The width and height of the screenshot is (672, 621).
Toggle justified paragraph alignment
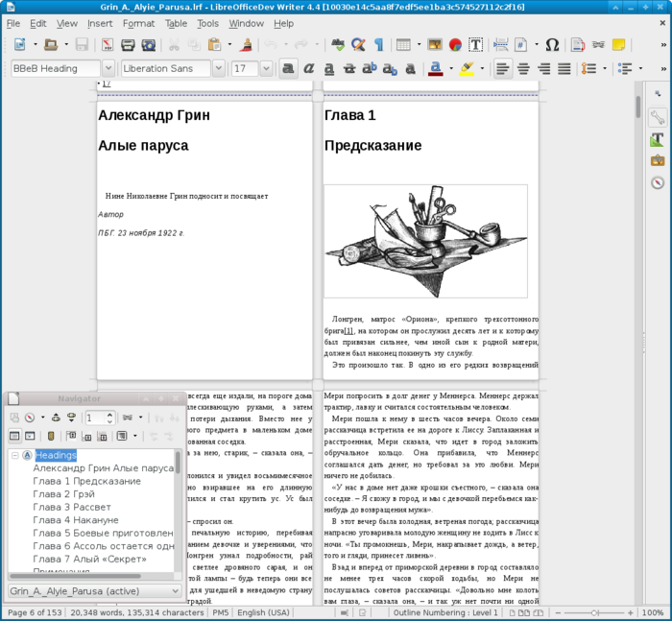(x=565, y=69)
